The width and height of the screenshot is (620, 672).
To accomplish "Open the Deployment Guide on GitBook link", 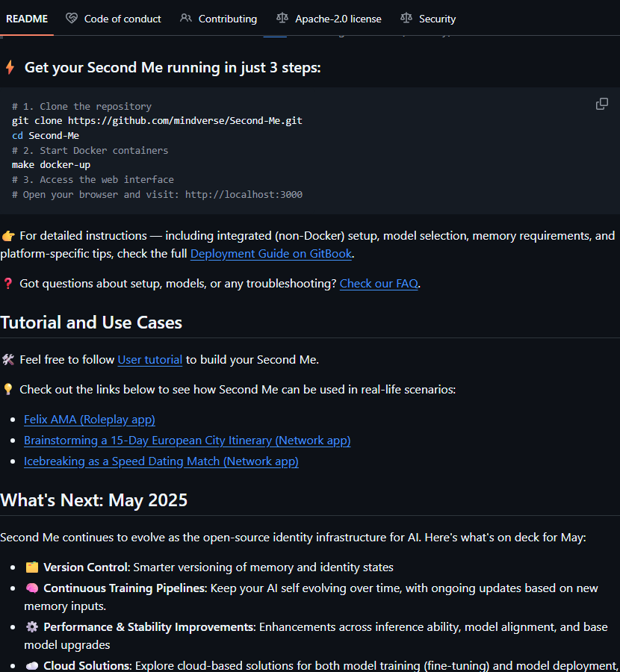I will 271,254.
